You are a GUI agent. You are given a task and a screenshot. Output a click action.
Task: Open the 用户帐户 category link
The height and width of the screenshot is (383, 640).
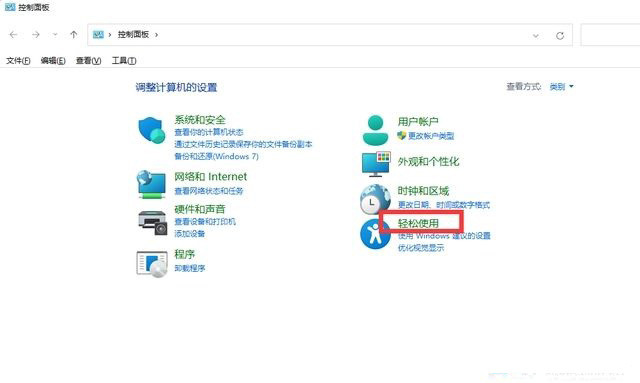coord(418,121)
